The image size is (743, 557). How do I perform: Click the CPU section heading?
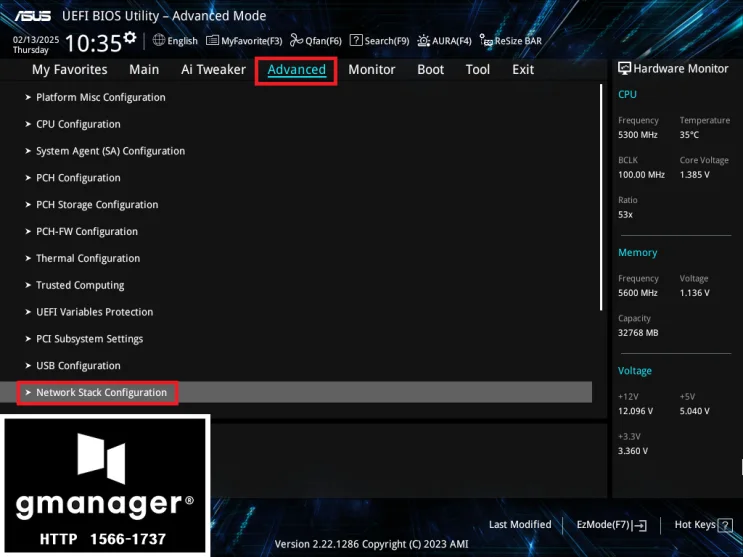[x=627, y=94]
